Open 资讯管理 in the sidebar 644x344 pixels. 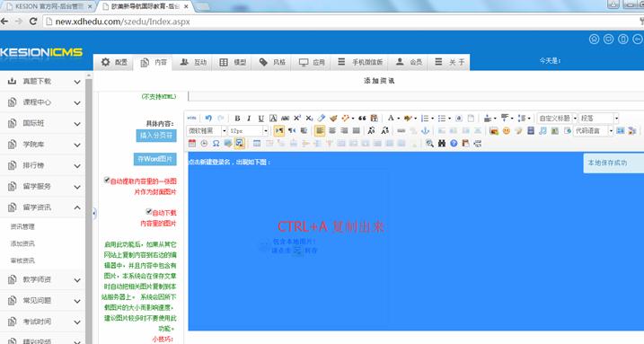click(22, 226)
